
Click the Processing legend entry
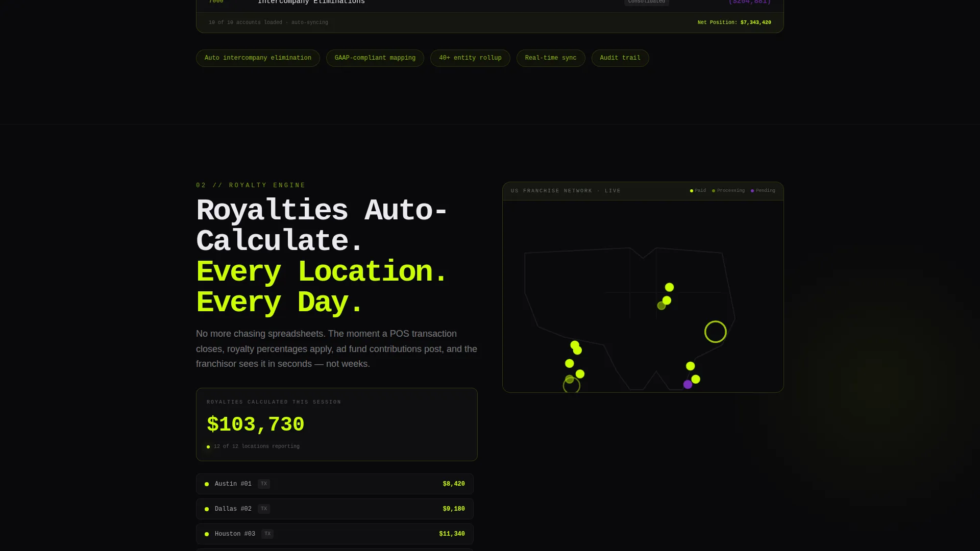pos(728,191)
